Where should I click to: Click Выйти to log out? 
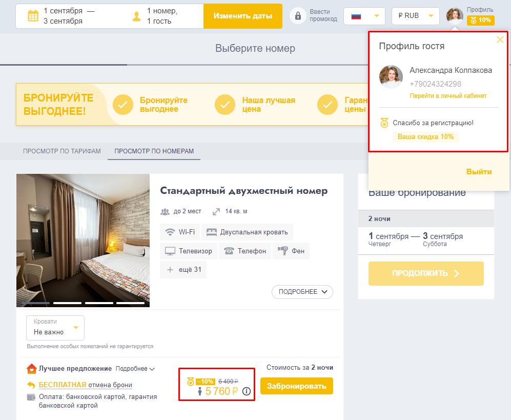coord(479,172)
